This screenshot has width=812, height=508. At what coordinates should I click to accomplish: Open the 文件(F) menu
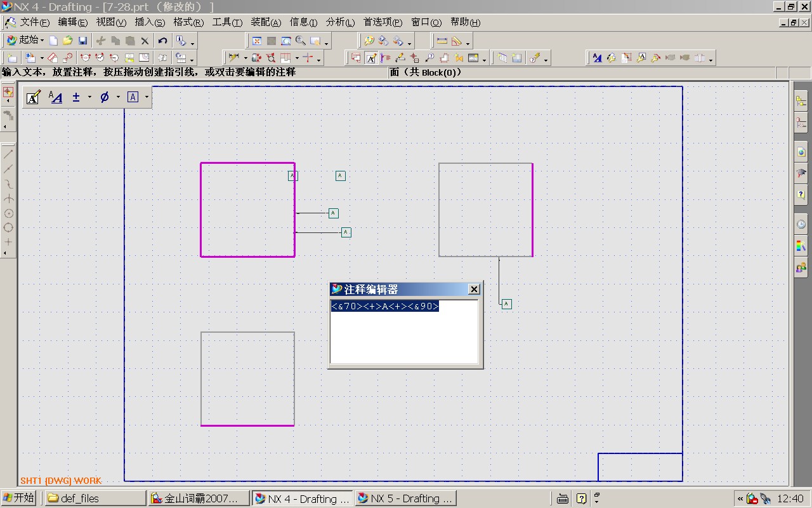35,22
